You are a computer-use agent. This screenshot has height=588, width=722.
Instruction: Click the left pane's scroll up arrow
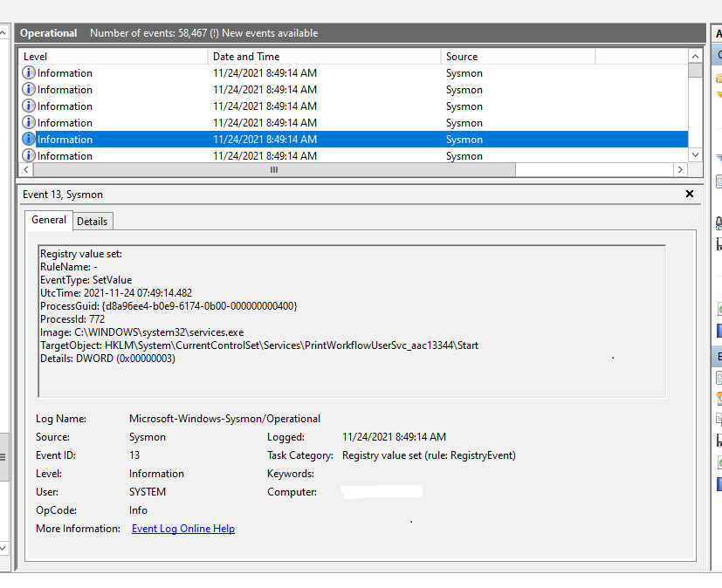3,33
